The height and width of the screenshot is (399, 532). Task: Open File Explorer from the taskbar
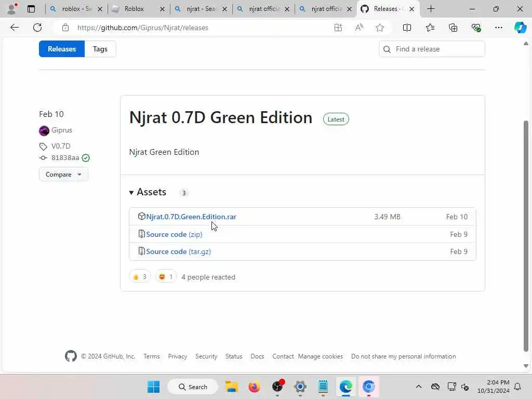coord(231,387)
